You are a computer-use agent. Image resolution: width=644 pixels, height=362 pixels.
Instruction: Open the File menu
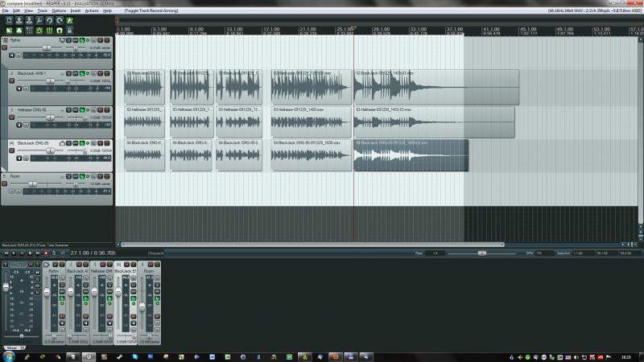pos(5,10)
